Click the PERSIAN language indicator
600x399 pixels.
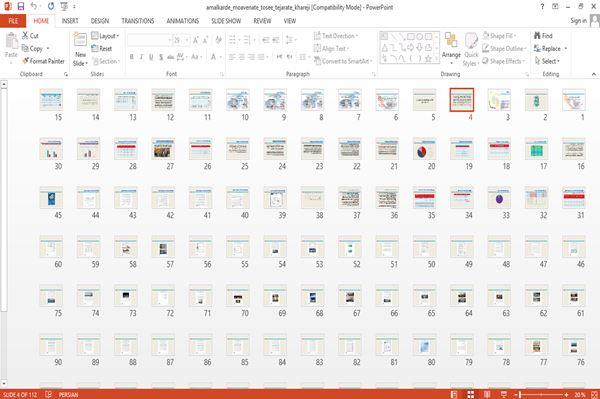click(x=68, y=394)
